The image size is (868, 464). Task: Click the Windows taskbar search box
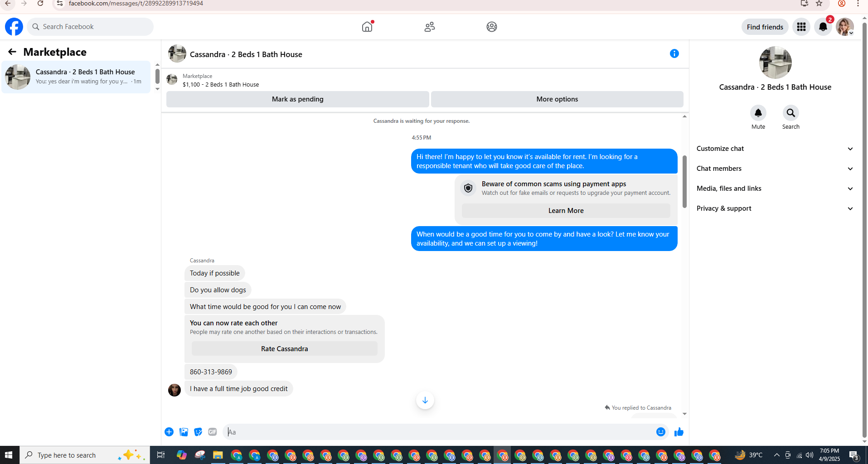pos(85,455)
